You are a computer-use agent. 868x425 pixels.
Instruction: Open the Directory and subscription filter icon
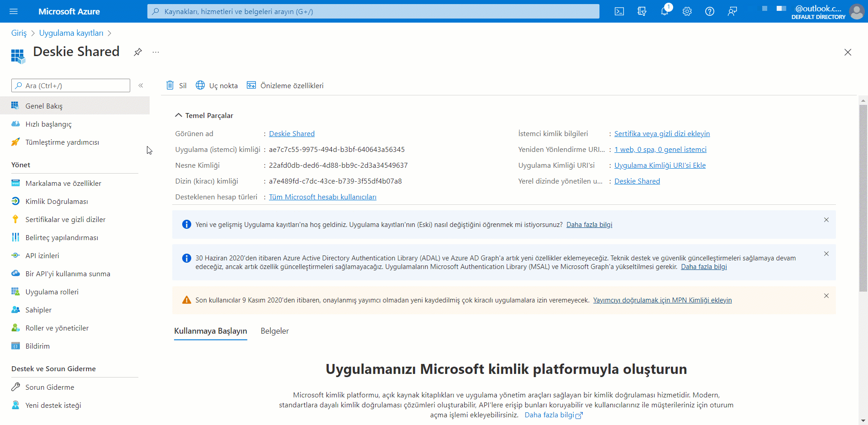(642, 11)
